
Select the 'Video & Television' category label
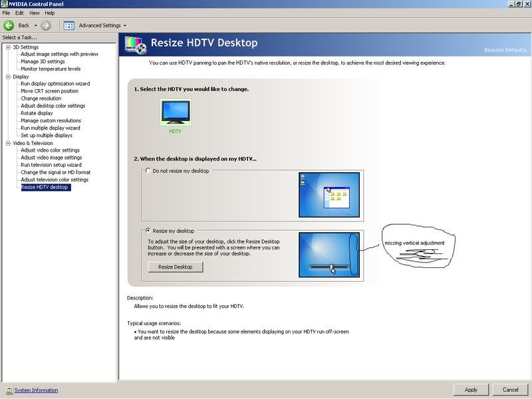[x=33, y=143]
